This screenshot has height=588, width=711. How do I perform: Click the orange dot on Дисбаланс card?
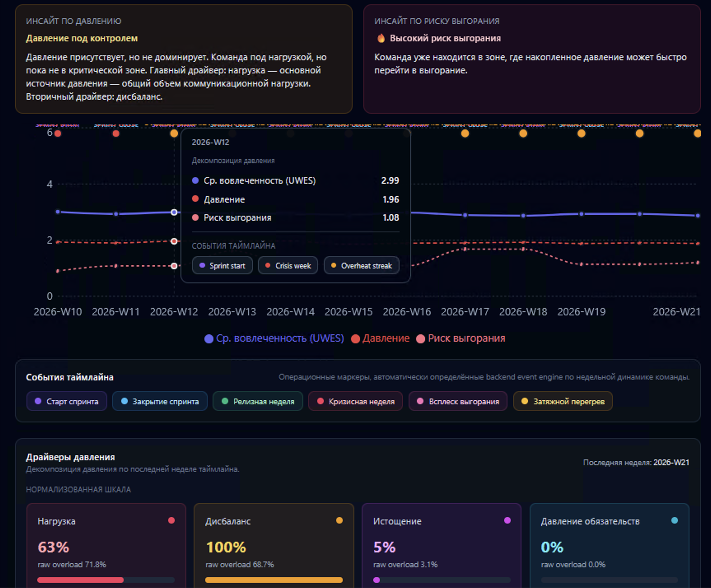tap(339, 520)
